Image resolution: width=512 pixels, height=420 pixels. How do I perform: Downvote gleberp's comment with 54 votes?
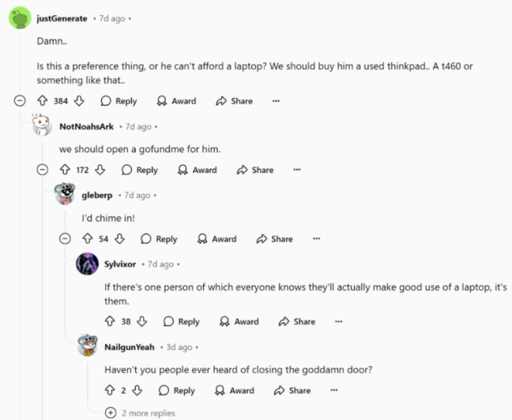[120, 238]
